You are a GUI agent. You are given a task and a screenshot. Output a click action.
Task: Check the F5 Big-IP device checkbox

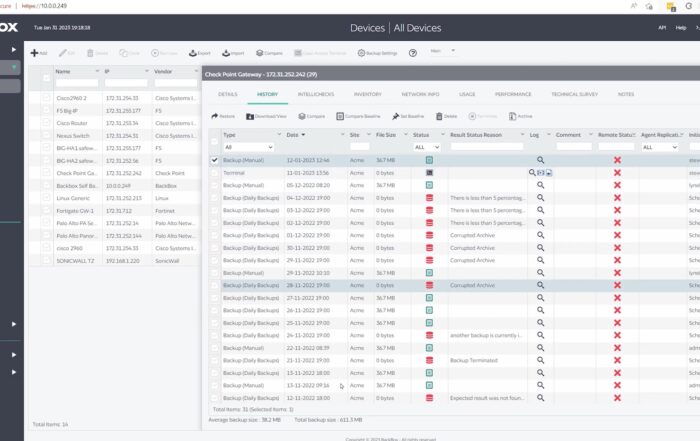46,110
